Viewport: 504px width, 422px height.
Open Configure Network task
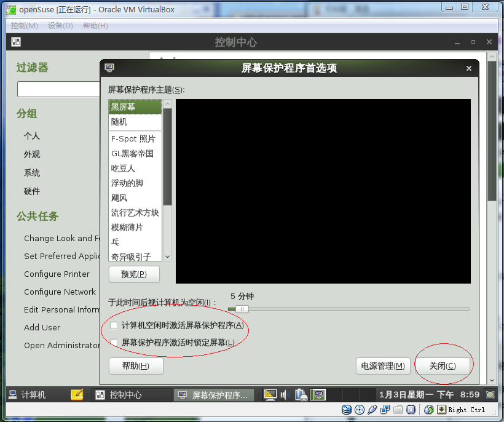[60, 292]
